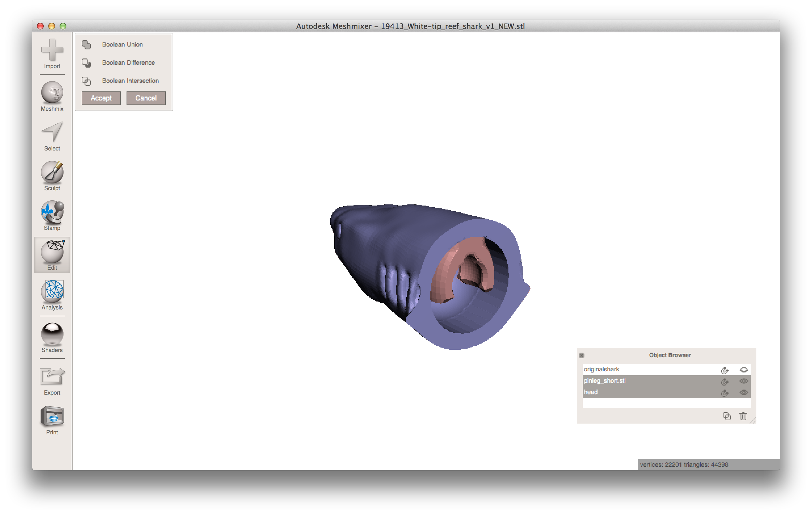Viewport: 812px width, 515px height.
Task: Open the Analysis tools
Action: (52, 295)
